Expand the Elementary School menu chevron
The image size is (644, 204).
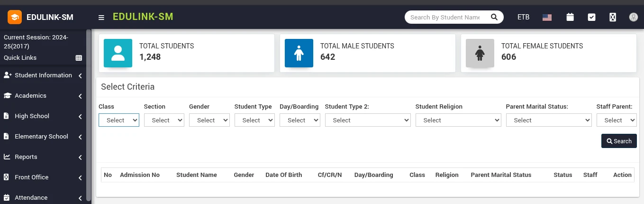(81, 137)
